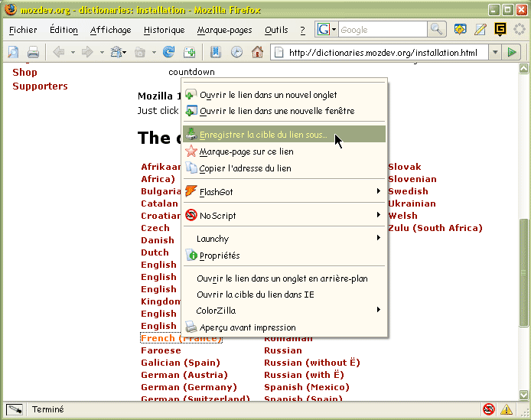Open the German (Austria) link

coord(184,375)
